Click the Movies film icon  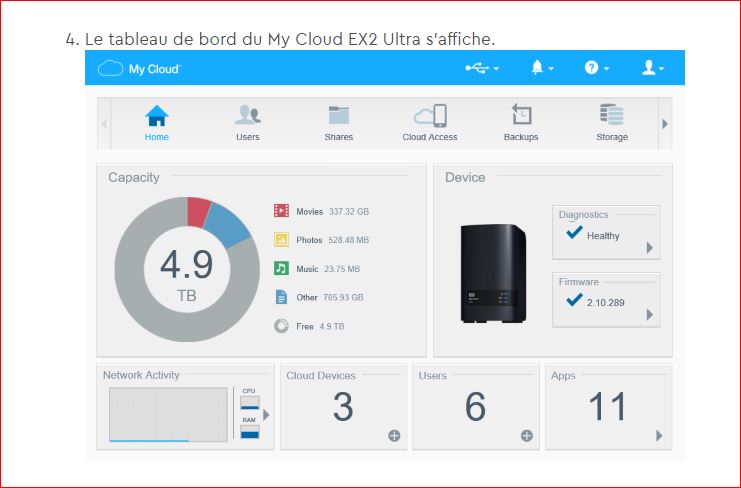point(281,210)
